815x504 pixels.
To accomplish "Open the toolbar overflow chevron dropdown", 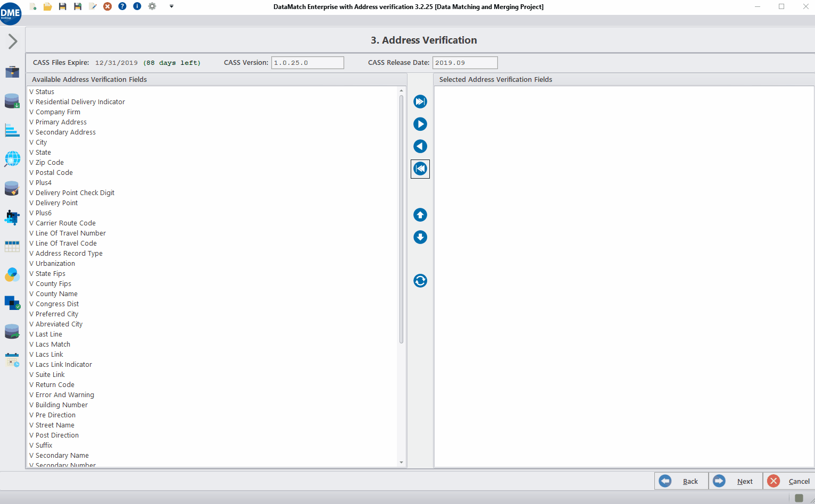I will pos(171,6).
